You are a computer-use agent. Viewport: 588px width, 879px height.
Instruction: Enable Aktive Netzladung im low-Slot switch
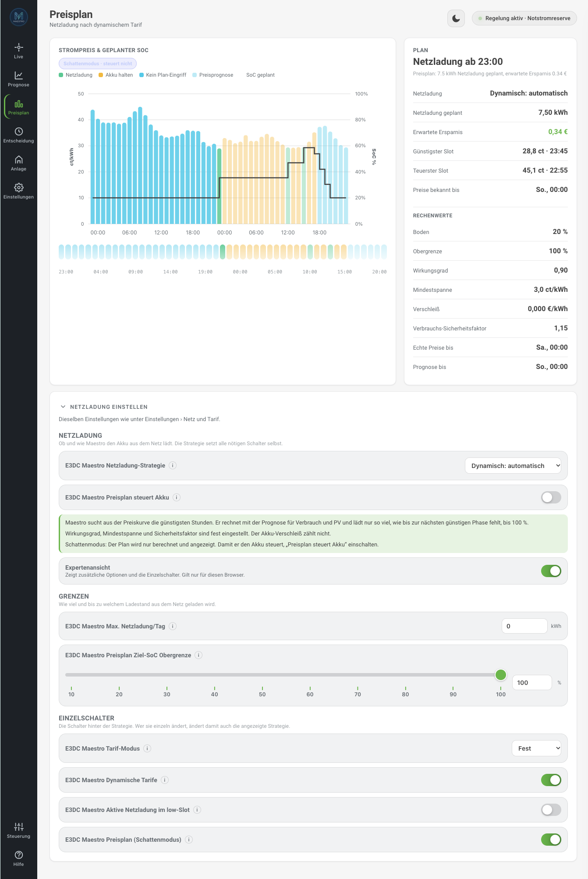click(x=551, y=810)
